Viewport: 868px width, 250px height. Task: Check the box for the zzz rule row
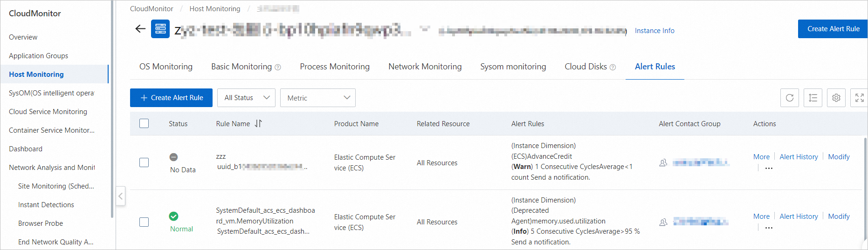(144, 162)
